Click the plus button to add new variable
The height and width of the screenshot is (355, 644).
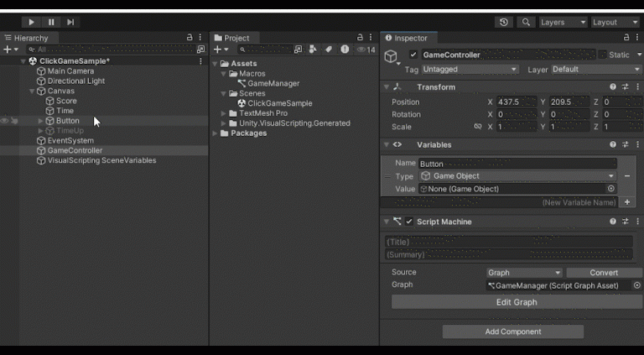click(x=627, y=202)
